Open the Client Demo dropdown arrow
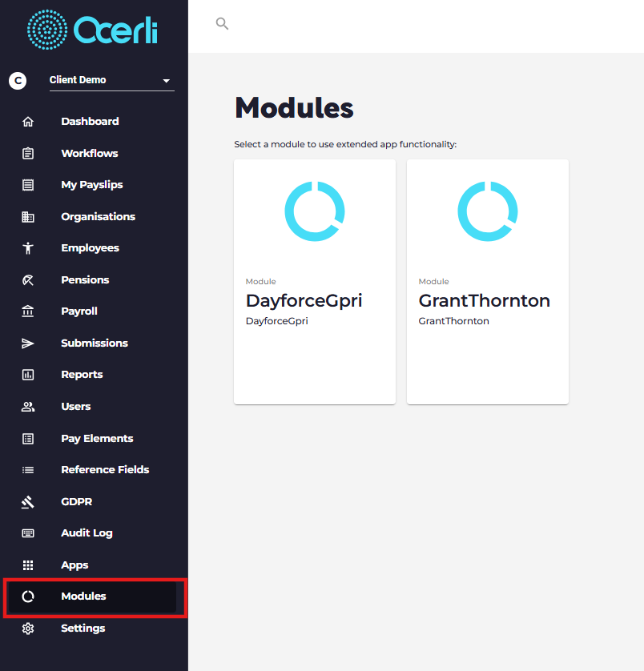The image size is (644, 671). [x=166, y=80]
